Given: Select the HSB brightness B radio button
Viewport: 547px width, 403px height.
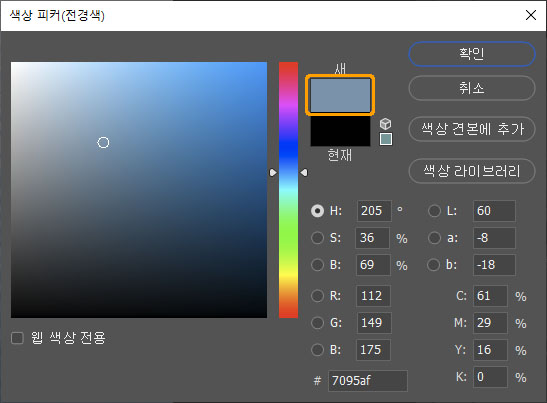Looking at the screenshot, I should [317, 265].
